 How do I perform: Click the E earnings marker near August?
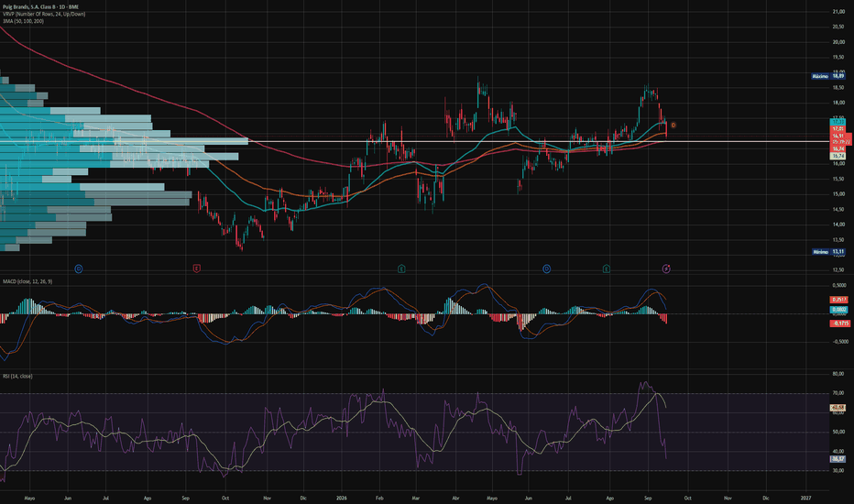[607, 268]
